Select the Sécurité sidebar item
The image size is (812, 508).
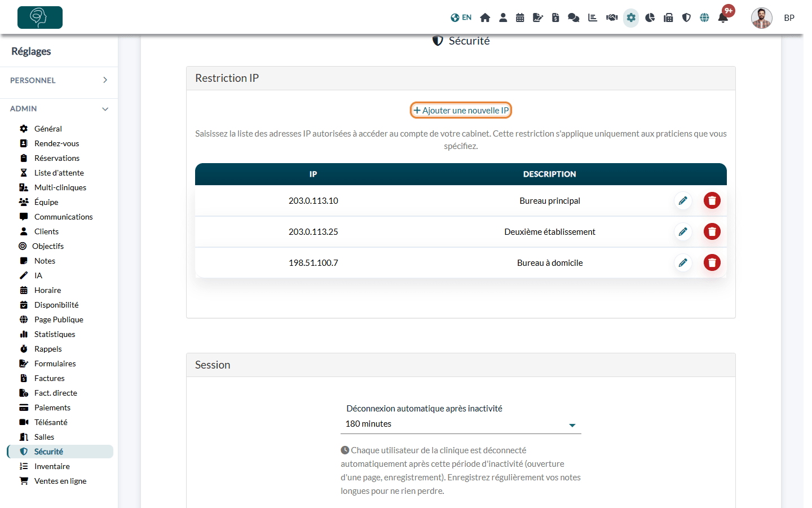click(x=60, y=452)
